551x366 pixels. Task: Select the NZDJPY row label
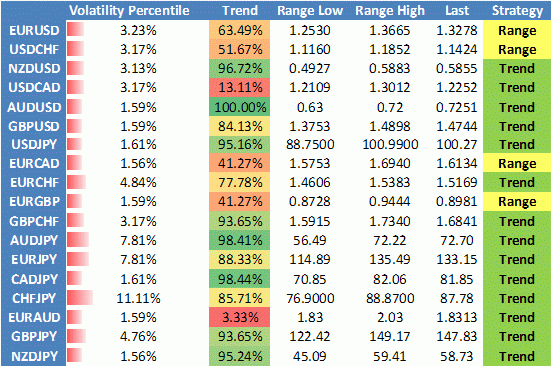[34, 357]
